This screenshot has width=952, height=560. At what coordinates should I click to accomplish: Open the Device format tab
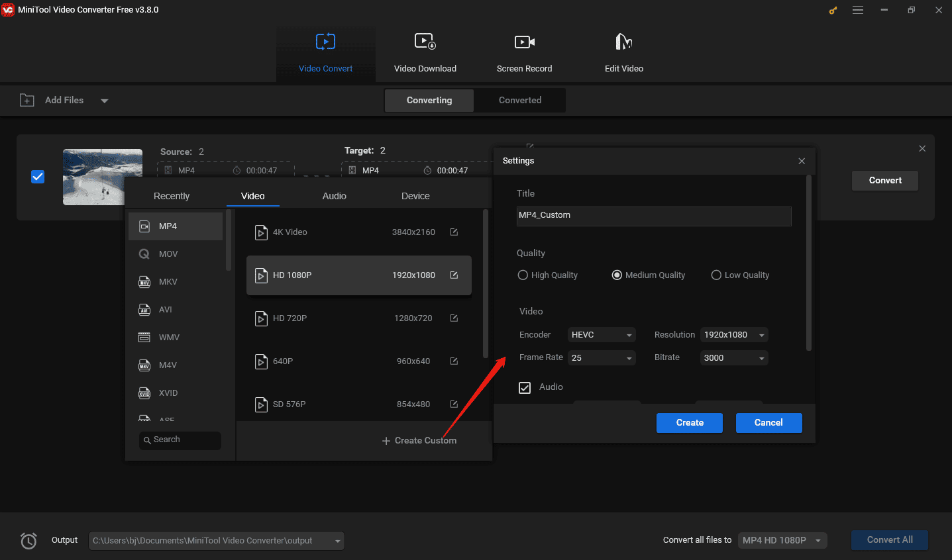[x=415, y=196]
